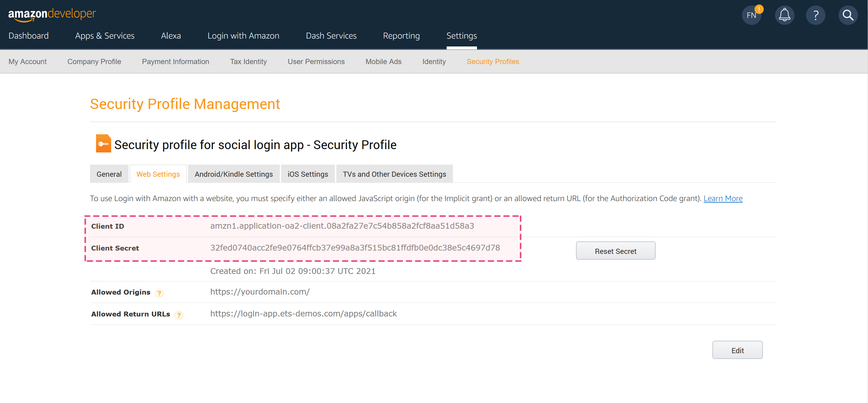Click the Security Profile Management heading
This screenshot has height=403, width=868.
coord(185,104)
